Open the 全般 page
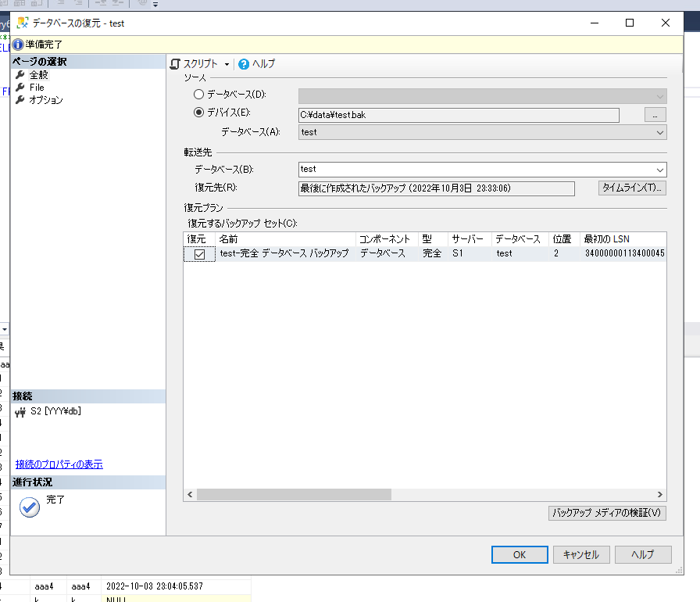 point(39,74)
